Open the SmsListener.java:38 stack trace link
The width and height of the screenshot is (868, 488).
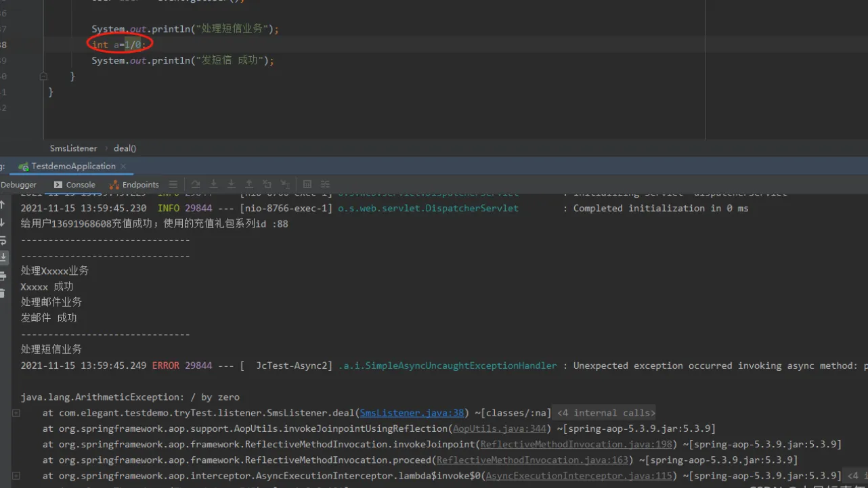click(x=412, y=413)
